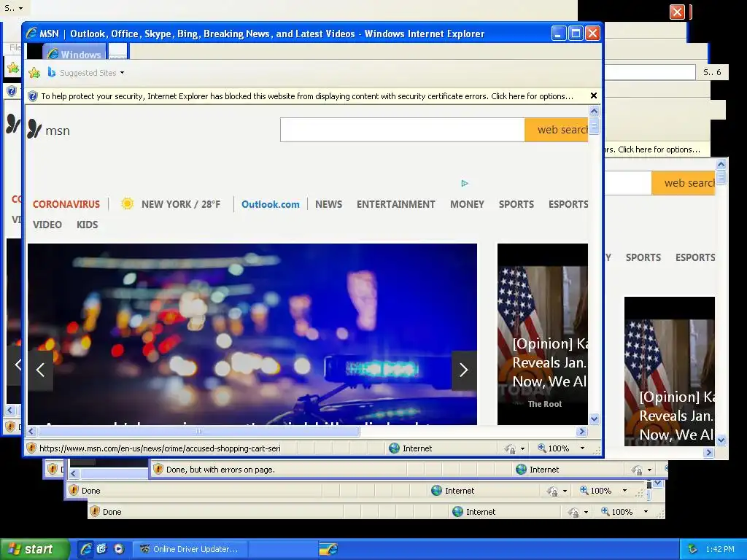Click the 1:42 PM clock
This screenshot has height=560, width=747.
pyautogui.click(x=720, y=549)
